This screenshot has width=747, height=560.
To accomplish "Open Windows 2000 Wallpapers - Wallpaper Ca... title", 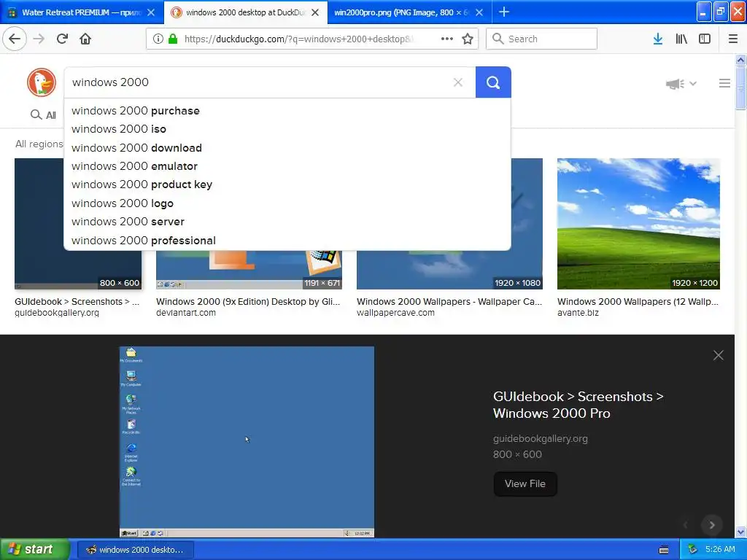I will pyautogui.click(x=449, y=301).
